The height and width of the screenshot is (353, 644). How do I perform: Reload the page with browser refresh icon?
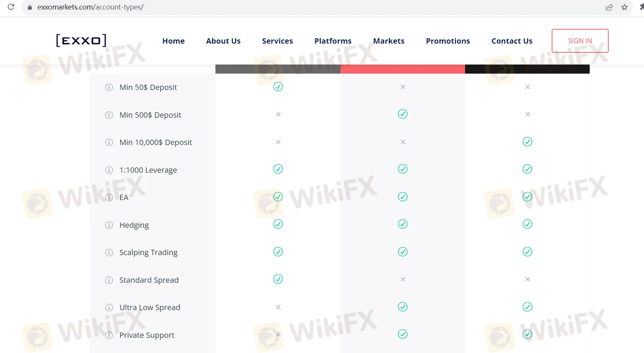tap(11, 7)
